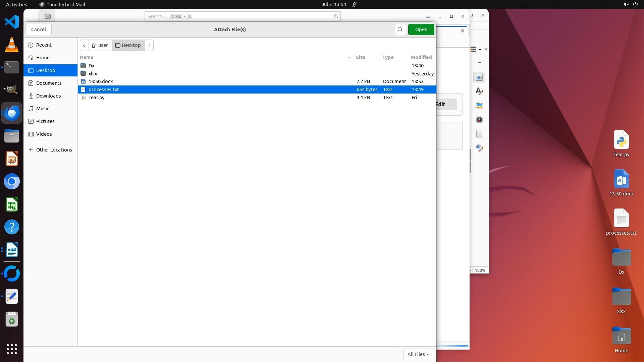Cancel the Attach File dialog
644x362 pixels.
point(39,29)
